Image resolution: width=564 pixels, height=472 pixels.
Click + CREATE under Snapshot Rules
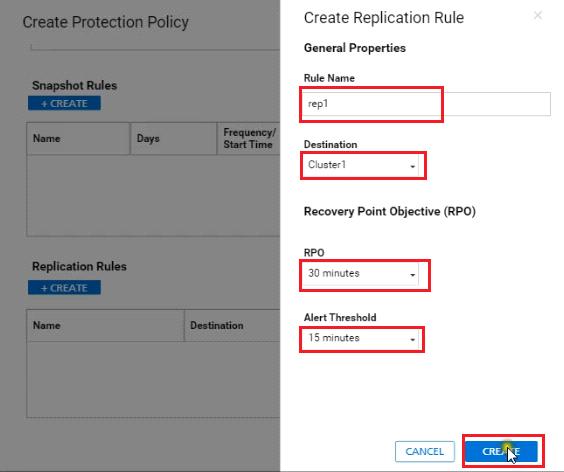tap(64, 103)
